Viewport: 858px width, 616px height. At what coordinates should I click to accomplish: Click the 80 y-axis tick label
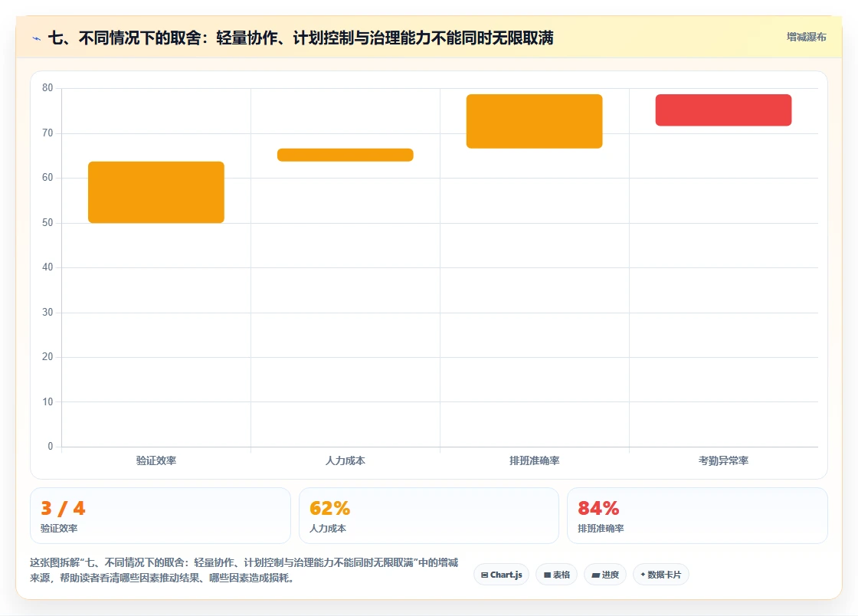(47, 87)
